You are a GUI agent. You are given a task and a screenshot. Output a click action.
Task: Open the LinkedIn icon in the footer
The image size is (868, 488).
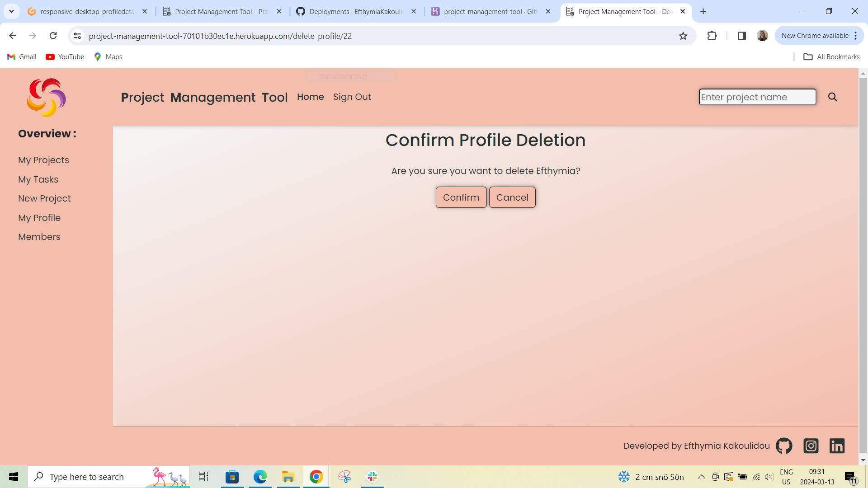tap(837, 446)
